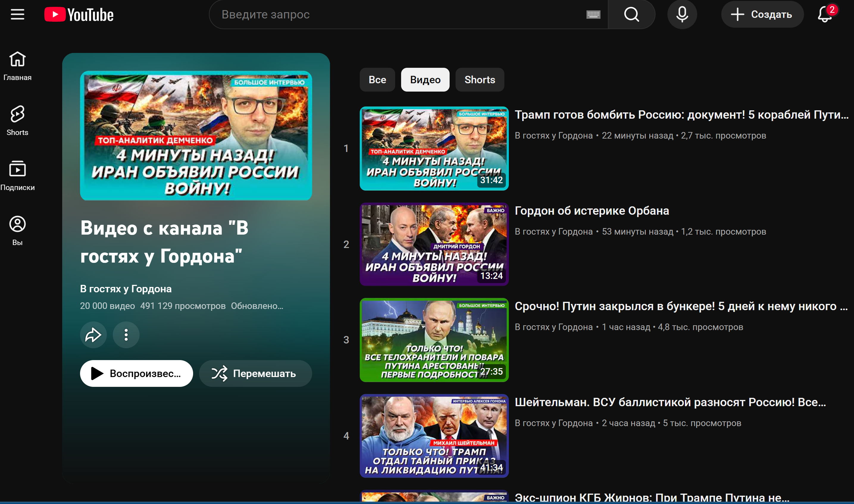
Task: Toggle the Видео filter chip
Action: pos(425,80)
